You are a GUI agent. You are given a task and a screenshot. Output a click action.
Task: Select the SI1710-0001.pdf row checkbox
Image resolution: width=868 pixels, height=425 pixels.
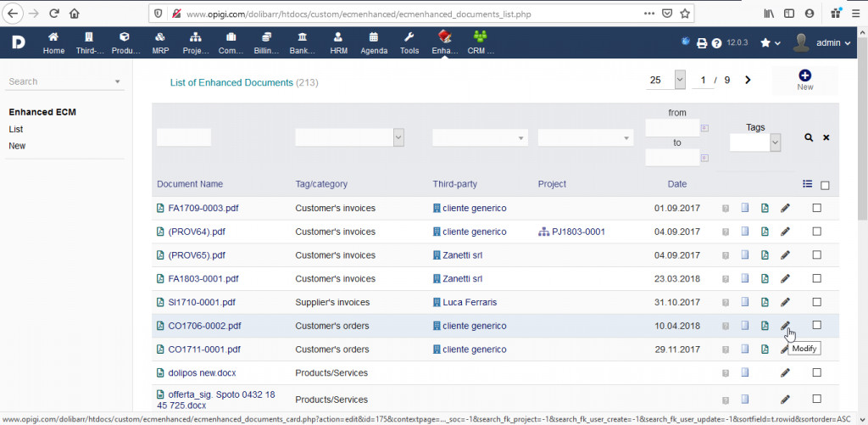click(817, 302)
